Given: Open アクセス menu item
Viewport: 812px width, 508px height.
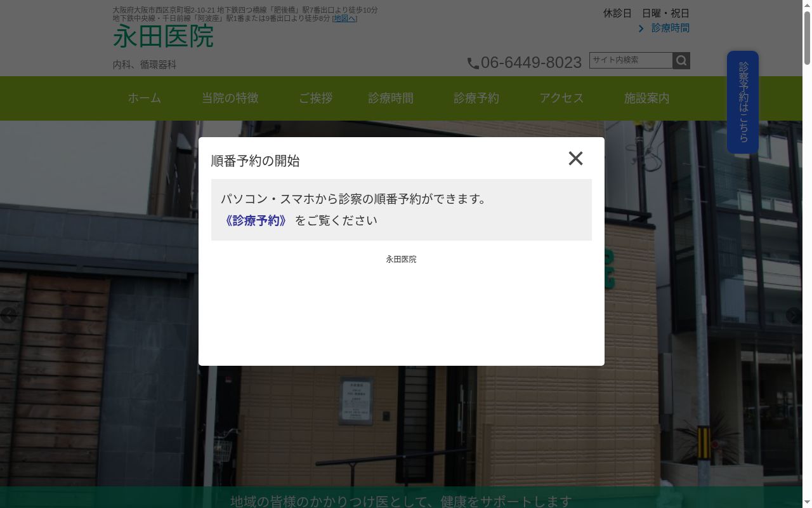Looking at the screenshot, I should [x=561, y=98].
